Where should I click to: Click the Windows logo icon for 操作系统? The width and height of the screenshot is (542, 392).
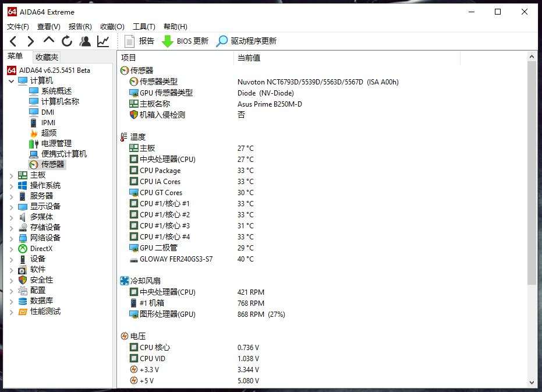[23, 186]
